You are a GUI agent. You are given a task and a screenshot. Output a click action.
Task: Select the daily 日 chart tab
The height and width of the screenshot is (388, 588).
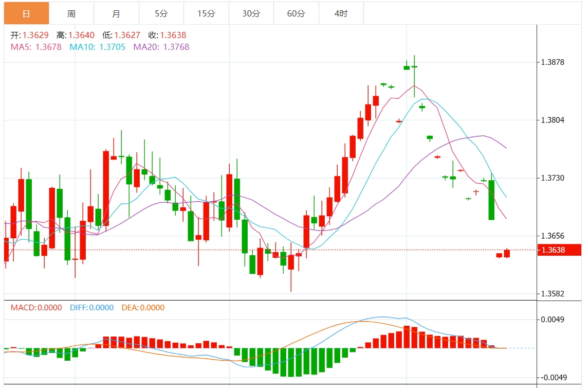tap(26, 13)
